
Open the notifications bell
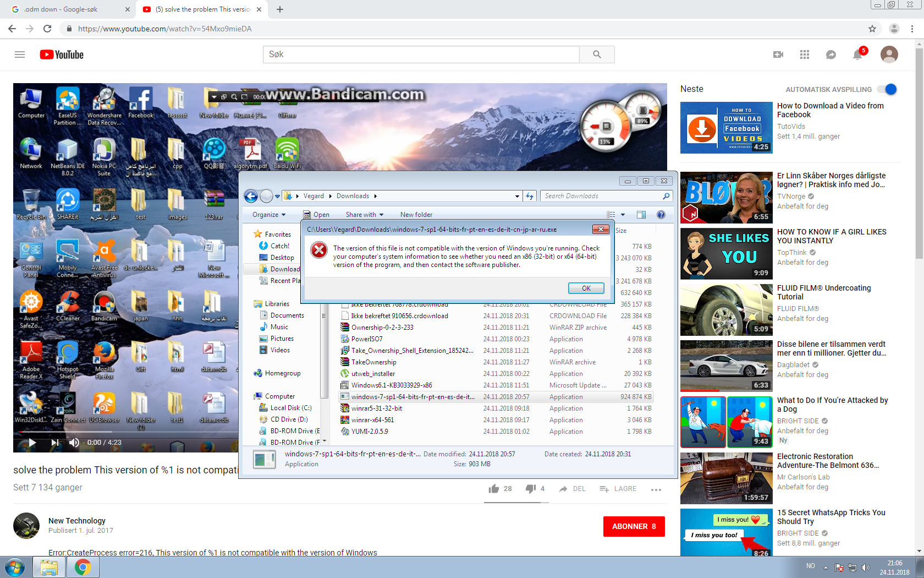[x=857, y=54]
